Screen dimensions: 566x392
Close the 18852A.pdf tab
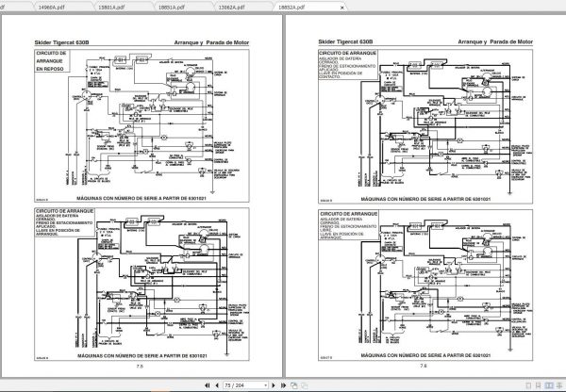click(x=341, y=8)
